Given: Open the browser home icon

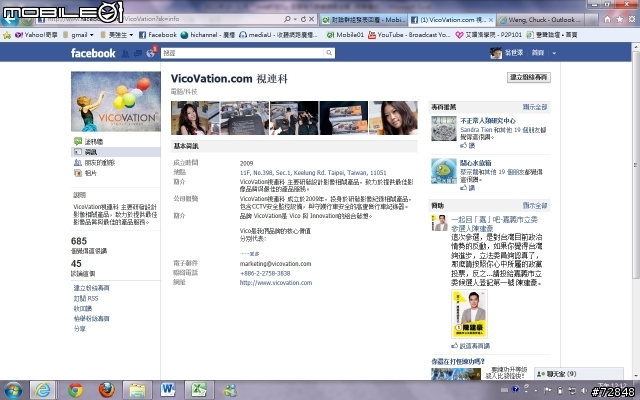Looking at the screenshot, I should tap(607, 19).
